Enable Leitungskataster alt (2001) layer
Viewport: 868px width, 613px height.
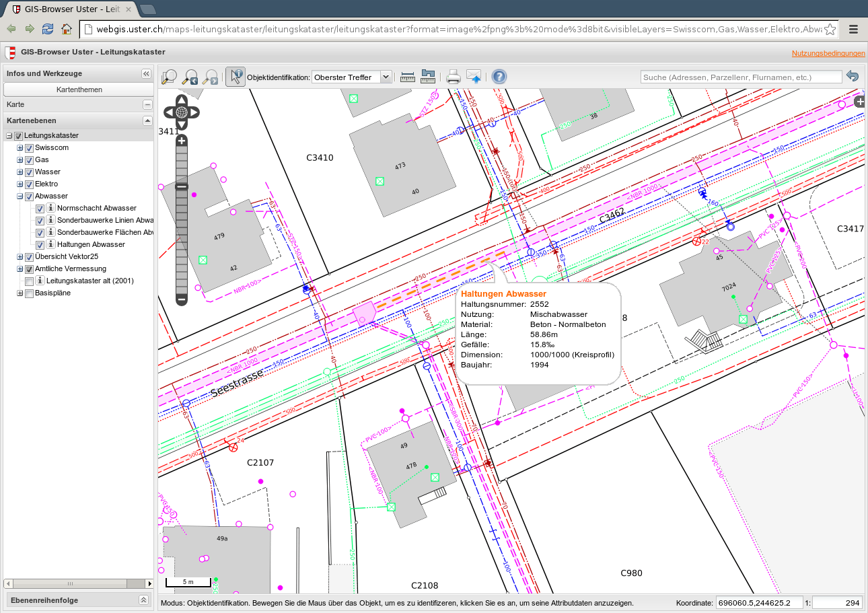pyautogui.click(x=29, y=281)
